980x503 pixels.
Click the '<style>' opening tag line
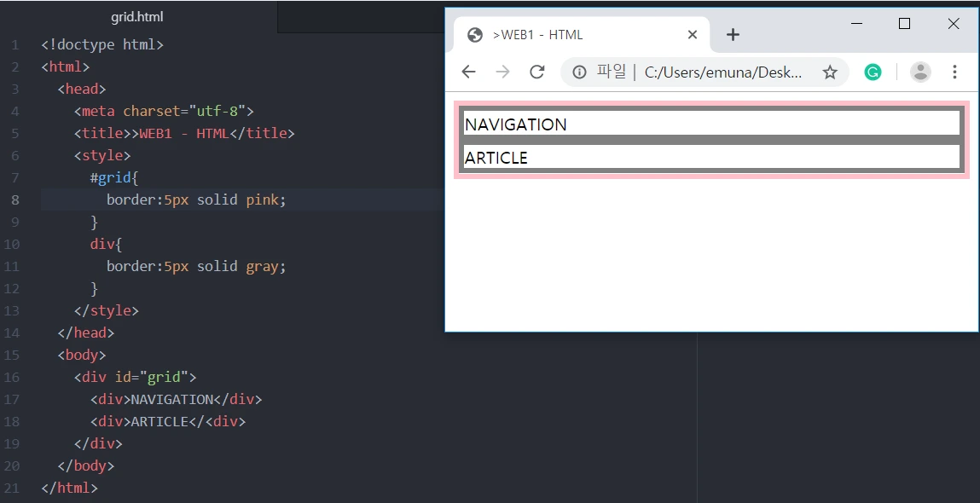[x=102, y=155]
